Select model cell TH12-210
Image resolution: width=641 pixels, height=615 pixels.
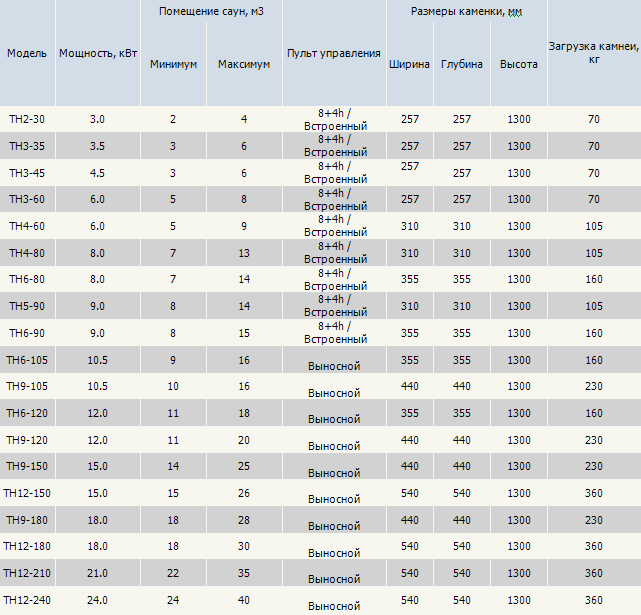point(27,573)
